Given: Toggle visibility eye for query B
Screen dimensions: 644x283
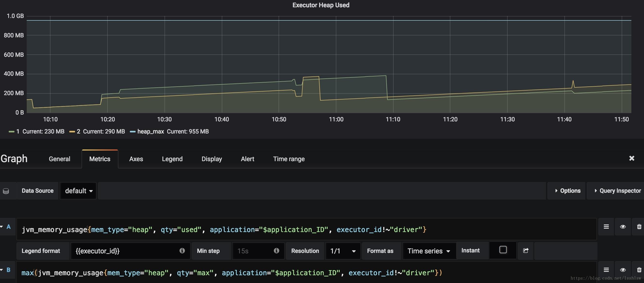Looking at the screenshot, I should [623, 270].
